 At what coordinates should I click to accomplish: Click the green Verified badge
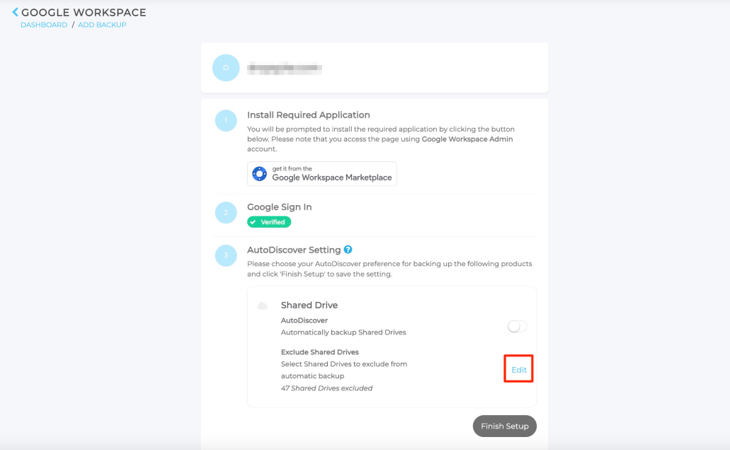[x=269, y=222]
